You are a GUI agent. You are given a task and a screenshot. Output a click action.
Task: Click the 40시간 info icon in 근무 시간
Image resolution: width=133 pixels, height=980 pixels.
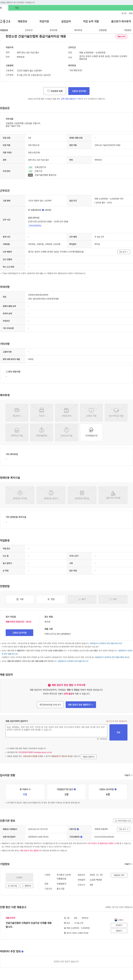[x=43, y=210]
